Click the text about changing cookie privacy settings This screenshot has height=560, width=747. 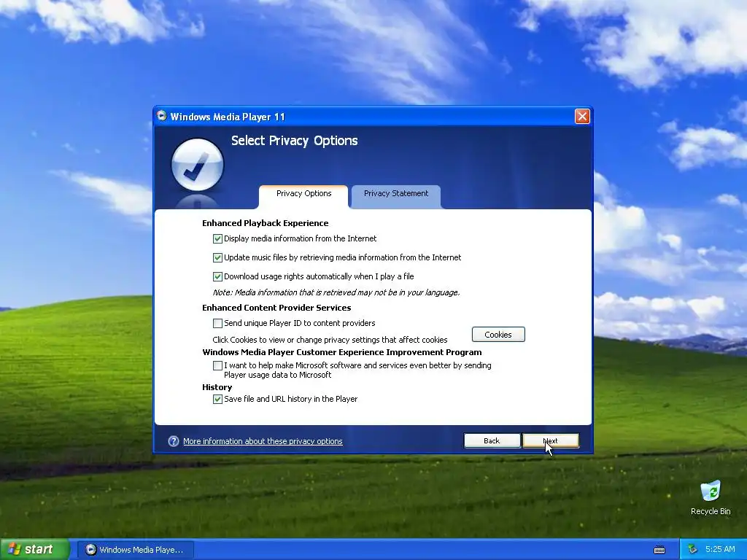pos(330,340)
